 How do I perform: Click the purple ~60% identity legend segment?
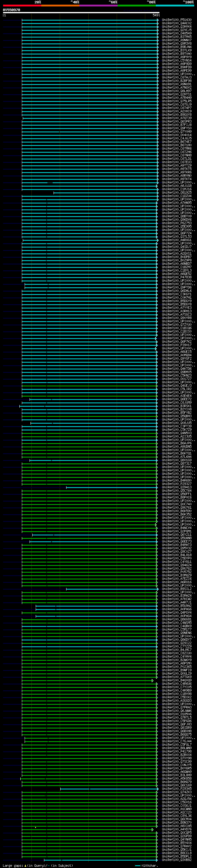click(x=98, y=6)
